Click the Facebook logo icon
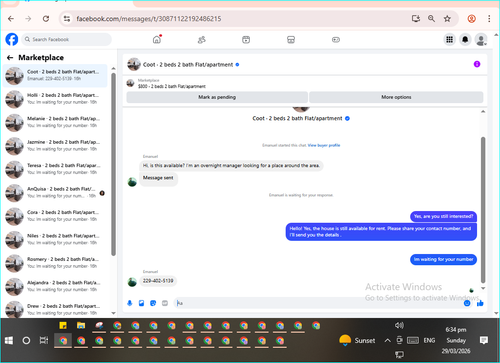500x363 pixels. point(12,39)
